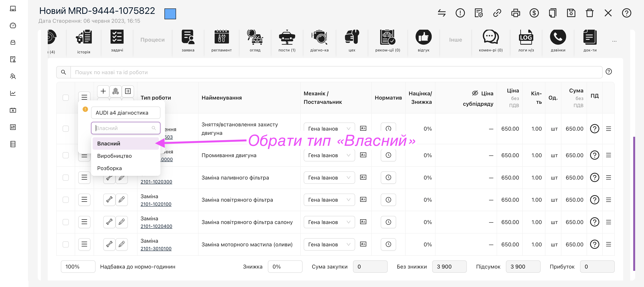Click the trash delete icon
This screenshot has width=644, height=287.
coord(589,13)
